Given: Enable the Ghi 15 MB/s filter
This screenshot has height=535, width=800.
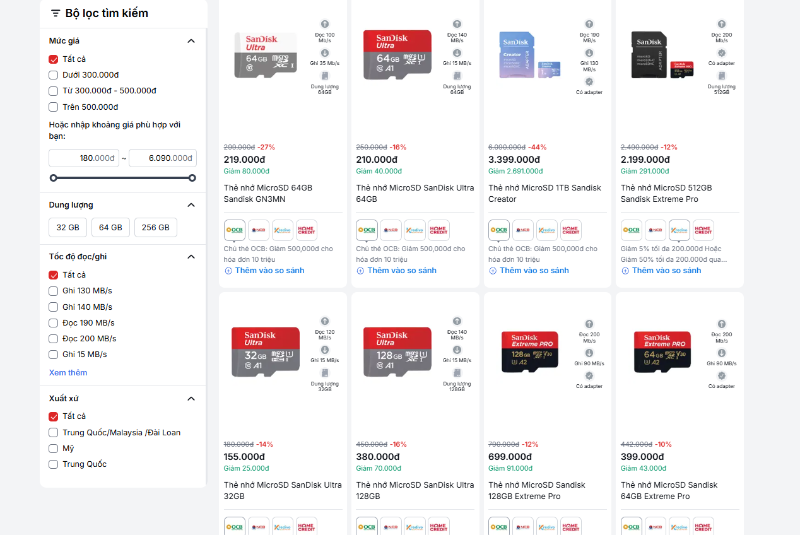Looking at the screenshot, I should pos(53,354).
